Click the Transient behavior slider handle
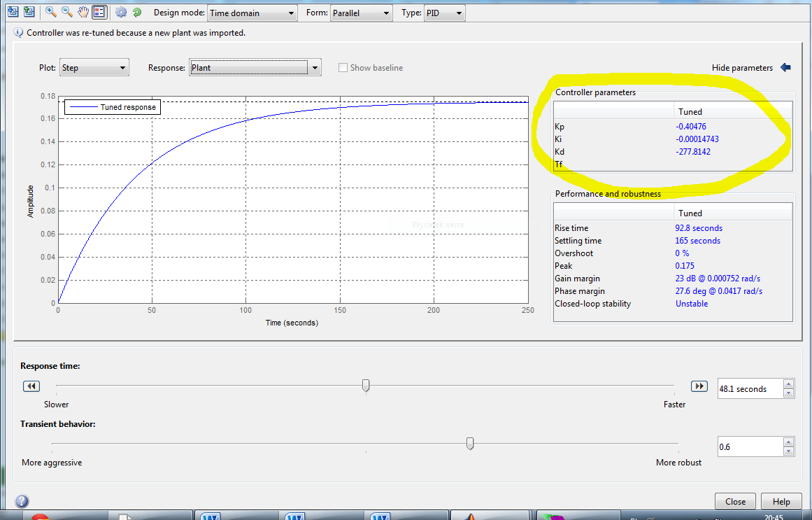This screenshot has width=812, height=520. click(470, 443)
